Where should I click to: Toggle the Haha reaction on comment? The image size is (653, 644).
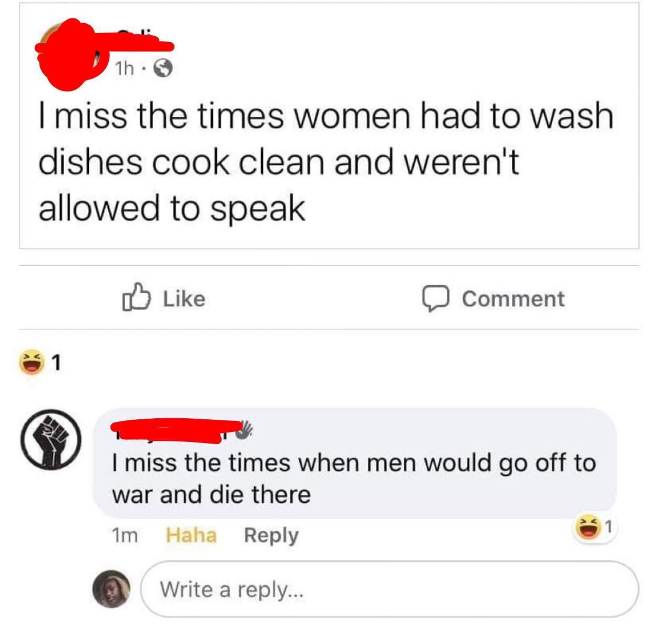[191, 535]
